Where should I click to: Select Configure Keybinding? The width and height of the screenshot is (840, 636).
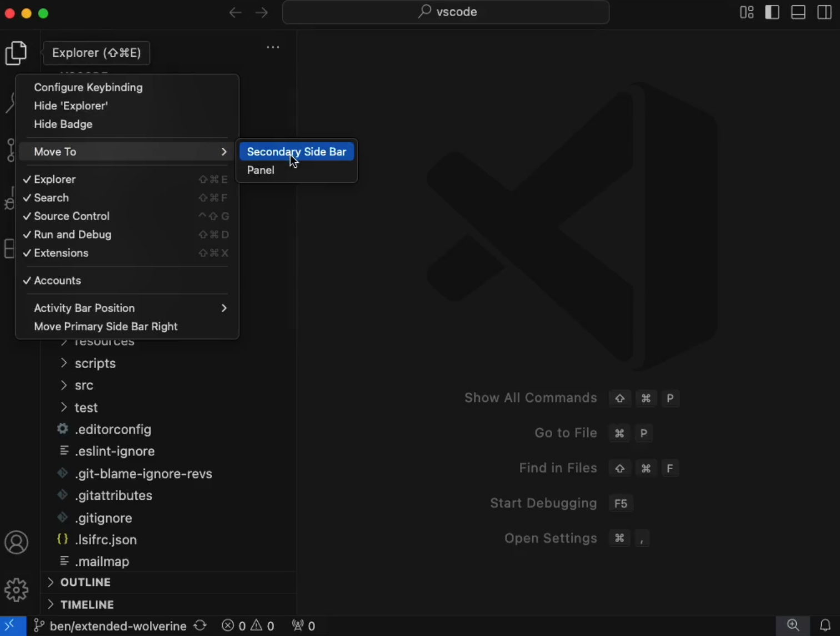pyautogui.click(x=127, y=87)
